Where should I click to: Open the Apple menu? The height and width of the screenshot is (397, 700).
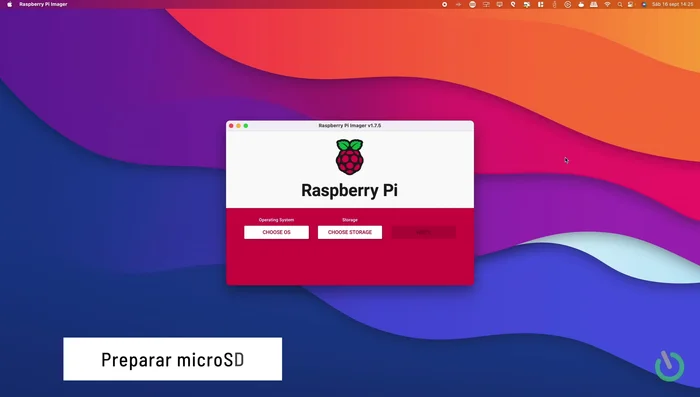tap(10, 4)
